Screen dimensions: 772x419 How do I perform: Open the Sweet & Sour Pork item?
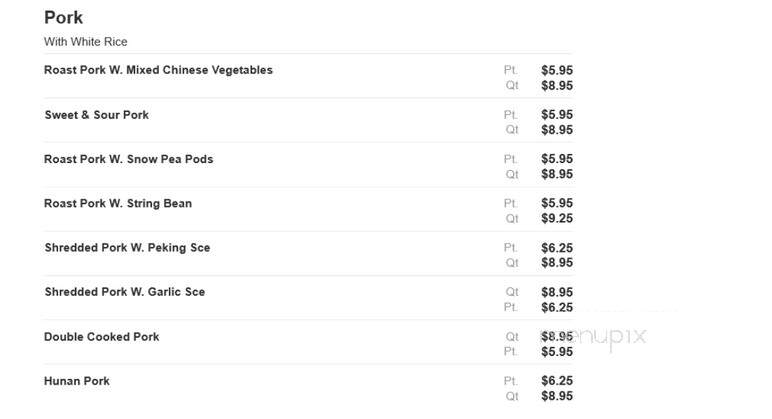pos(96,115)
